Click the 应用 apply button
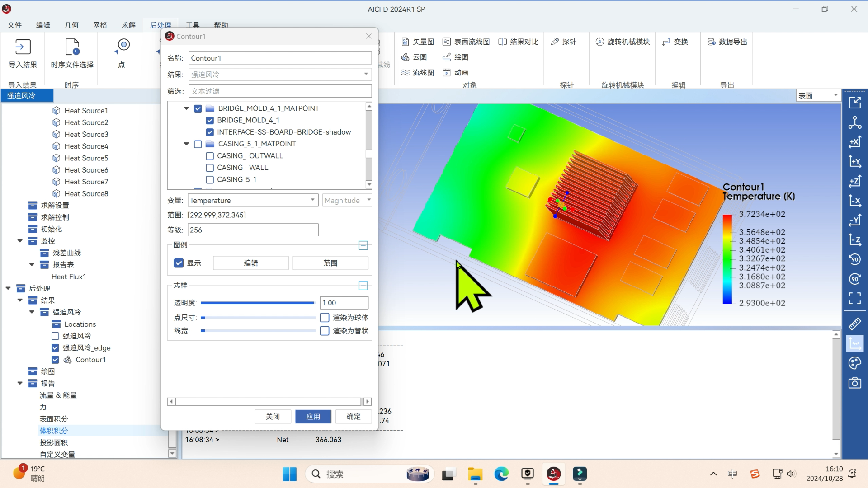This screenshot has width=868, height=488. 312,416
